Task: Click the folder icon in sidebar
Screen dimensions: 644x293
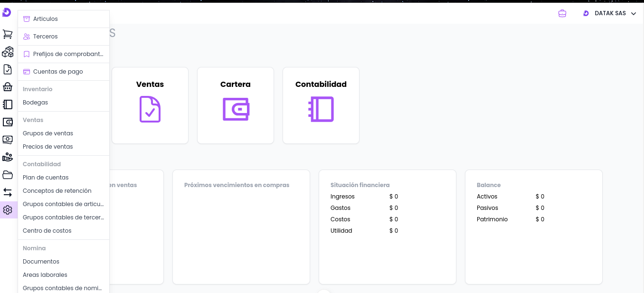Action: pyautogui.click(x=8, y=175)
